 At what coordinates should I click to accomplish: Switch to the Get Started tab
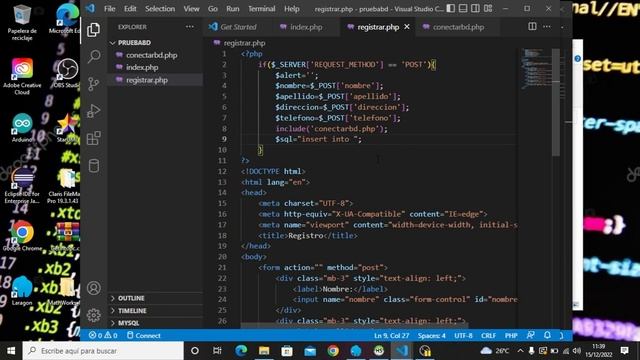pyautogui.click(x=238, y=27)
